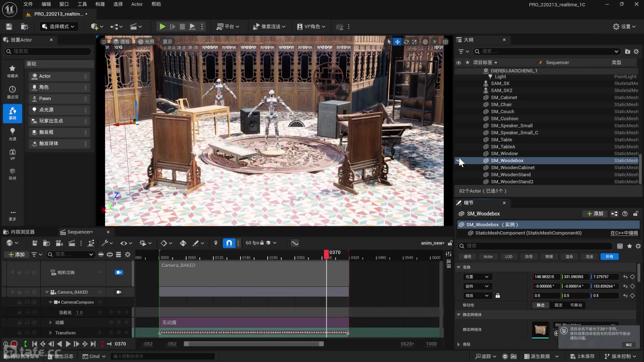
Task: Click the Sequencer horizontal range scrollbar
Action: coord(254,344)
